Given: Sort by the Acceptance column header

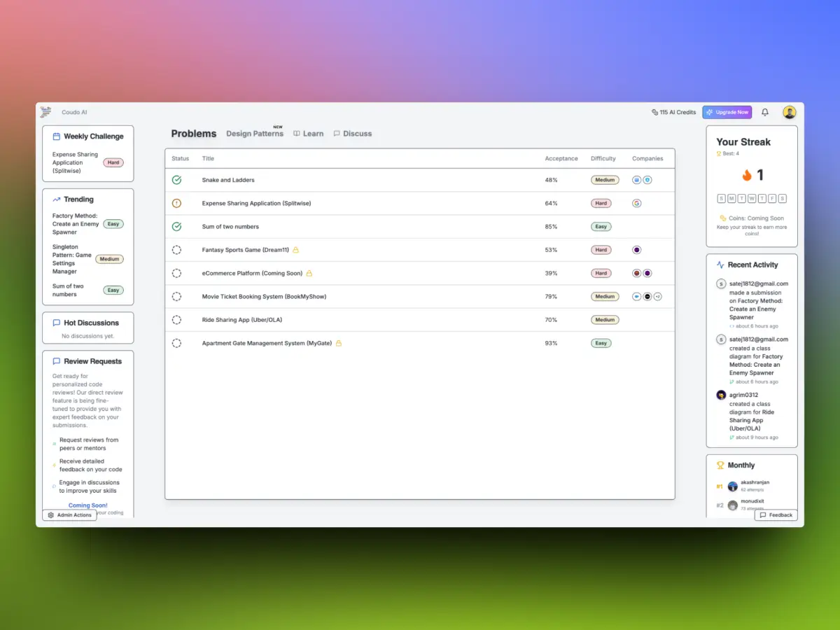Looking at the screenshot, I should point(561,159).
